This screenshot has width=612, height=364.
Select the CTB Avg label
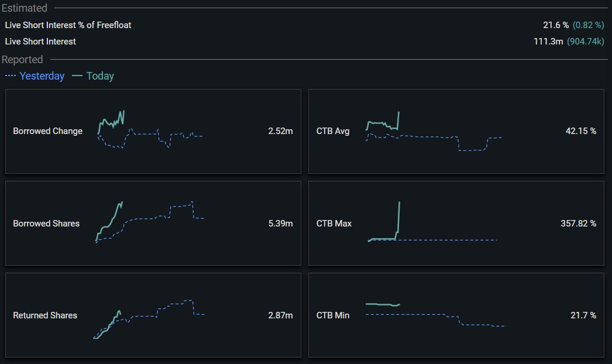(333, 131)
